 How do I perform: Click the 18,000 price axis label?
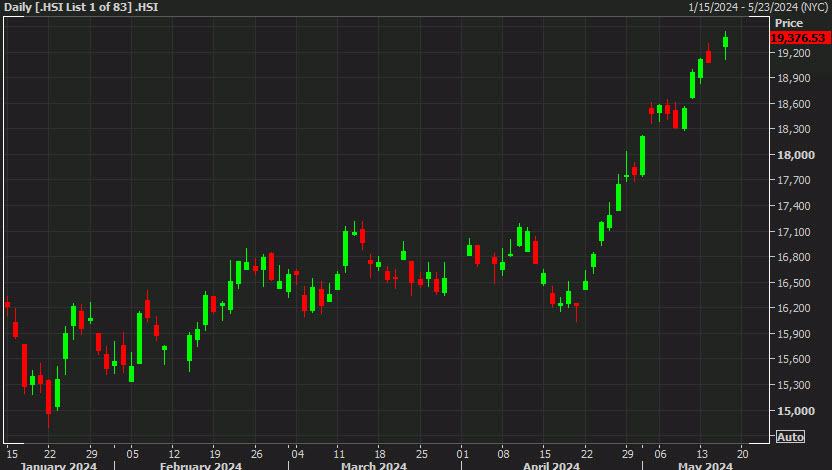point(795,155)
